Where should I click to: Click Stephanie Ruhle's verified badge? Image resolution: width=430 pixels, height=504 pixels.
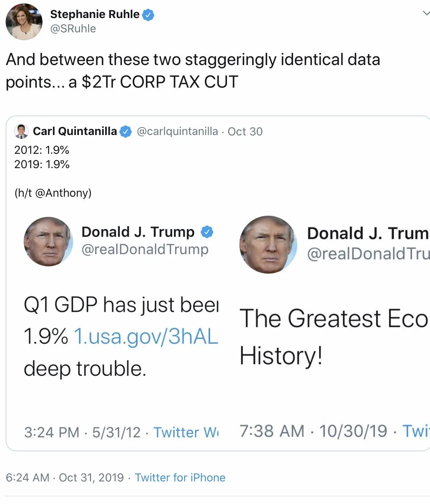pos(148,15)
